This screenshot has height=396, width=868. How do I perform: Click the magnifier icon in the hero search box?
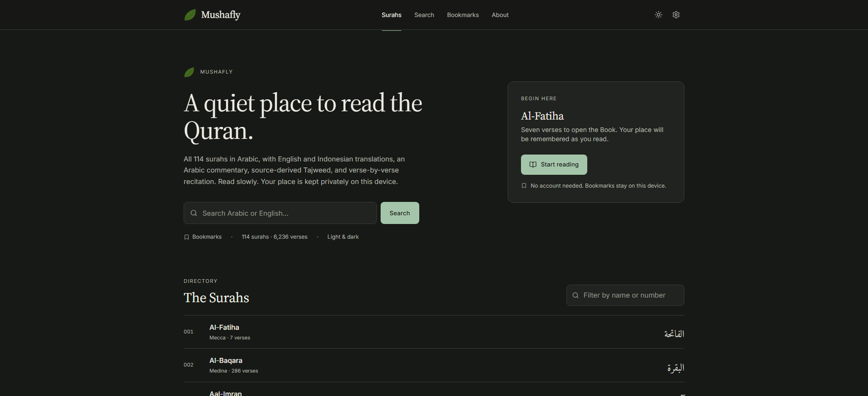click(194, 213)
